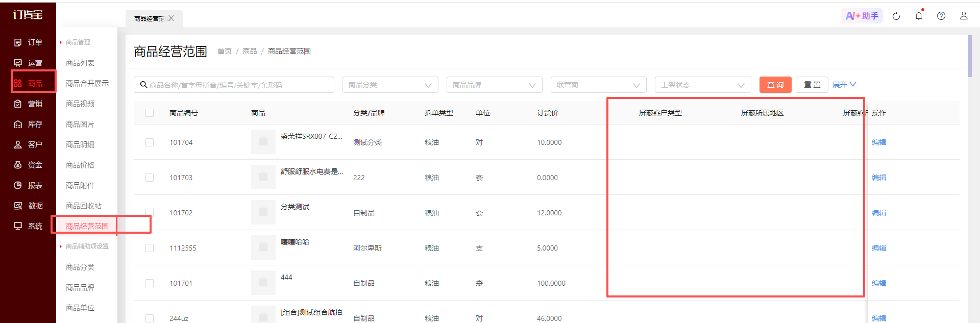Click product thumbnail for 101703
Image resolution: width=980 pixels, height=323 pixels.
pyautogui.click(x=263, y=177)
